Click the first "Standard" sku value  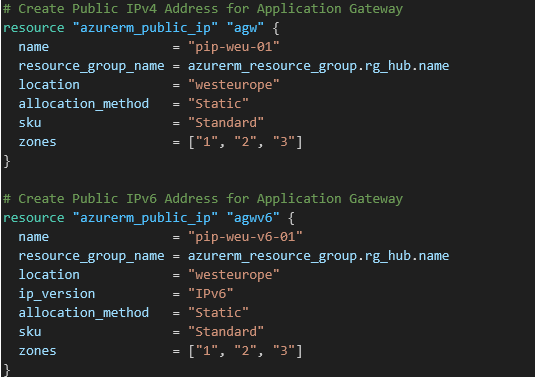(226, 122)
